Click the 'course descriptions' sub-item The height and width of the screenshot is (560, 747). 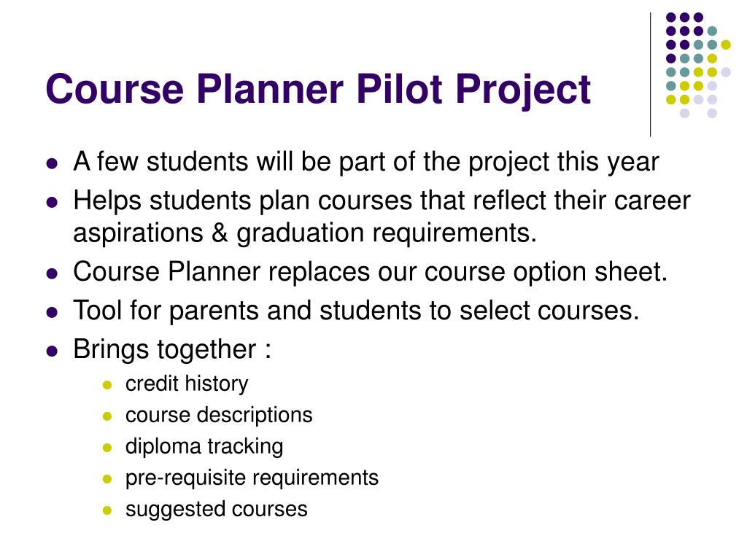pyautogui.click(x=219, y=415)
